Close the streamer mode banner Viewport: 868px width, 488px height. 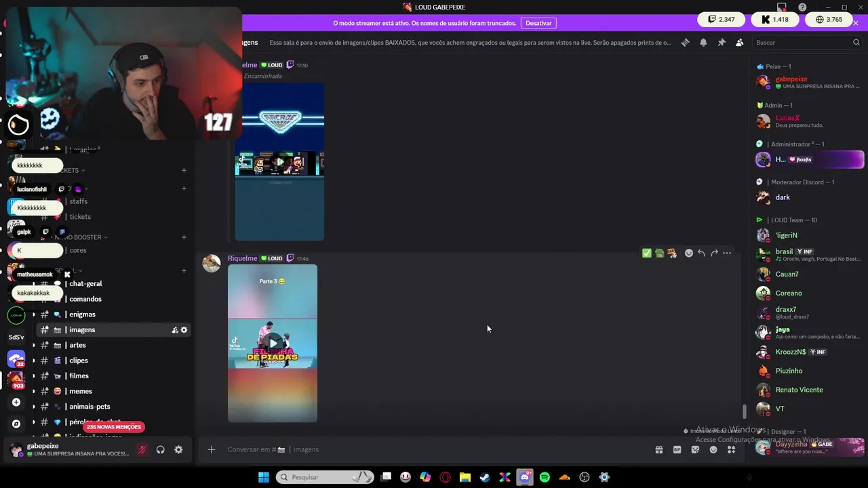coord(856,23)
